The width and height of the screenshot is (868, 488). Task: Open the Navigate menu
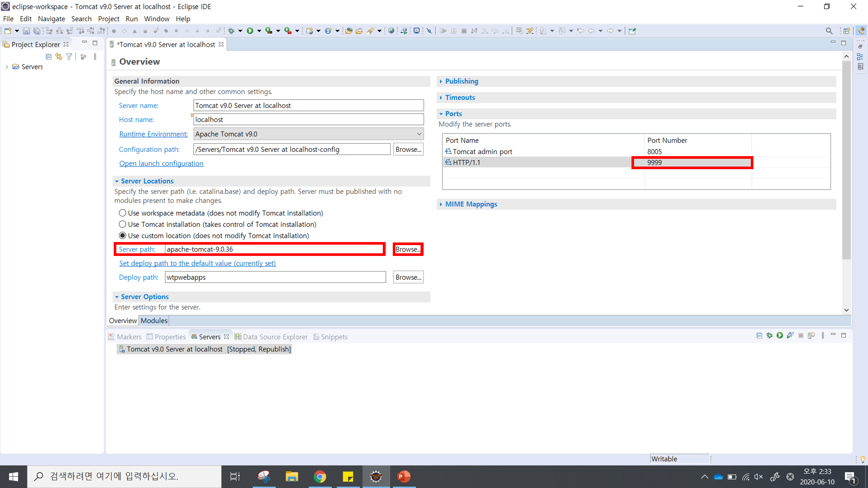tap(51, 19)
